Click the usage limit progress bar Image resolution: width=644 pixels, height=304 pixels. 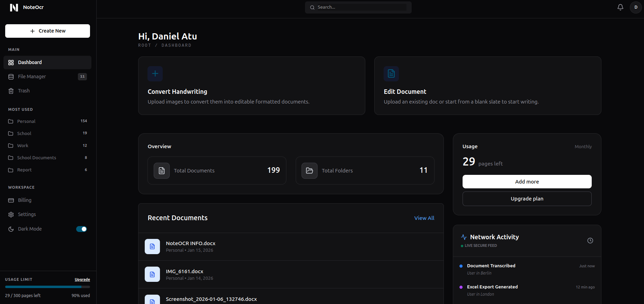click(47, 287)
